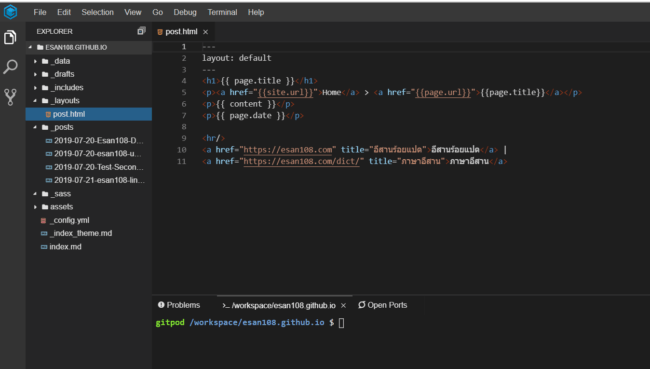Viewport: 650px width, 369px height.
Task: Click the _index_theme.md file icon
Action: (44, 234)
